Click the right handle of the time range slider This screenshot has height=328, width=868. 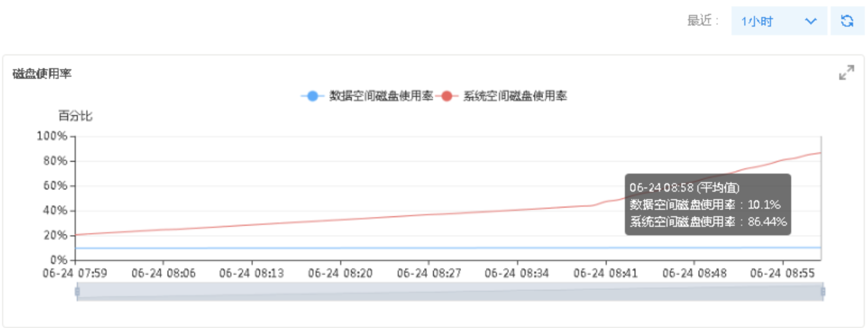[823, 291]
